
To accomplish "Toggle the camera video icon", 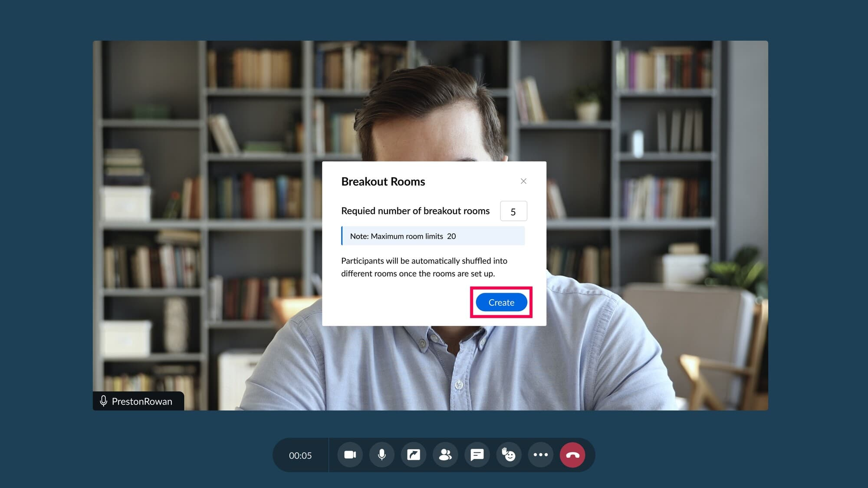I will tap(350, 455).
